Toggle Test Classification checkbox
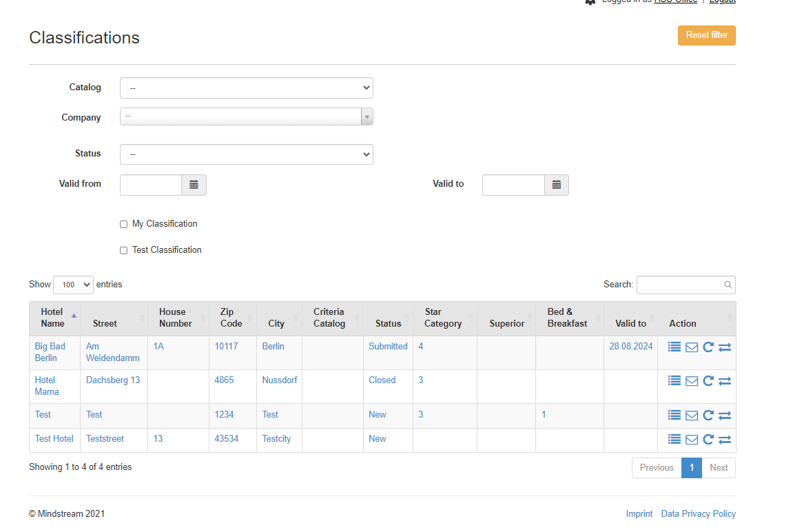This screenshot has width=793, height=532. pyautogui.click(x=124, y=250)
